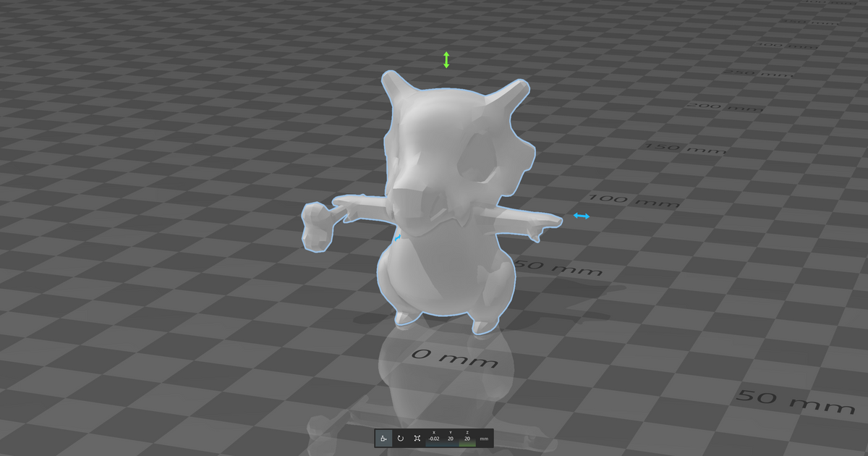Click the Z axis label in the toolbar
Screen dimensions: 868x456
[x=467, y=432]
